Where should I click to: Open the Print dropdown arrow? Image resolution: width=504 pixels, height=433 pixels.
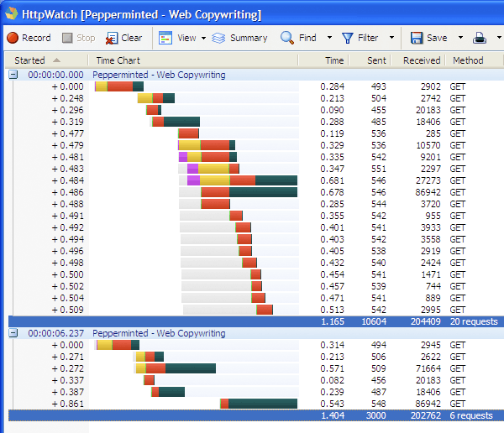[499, 38]
